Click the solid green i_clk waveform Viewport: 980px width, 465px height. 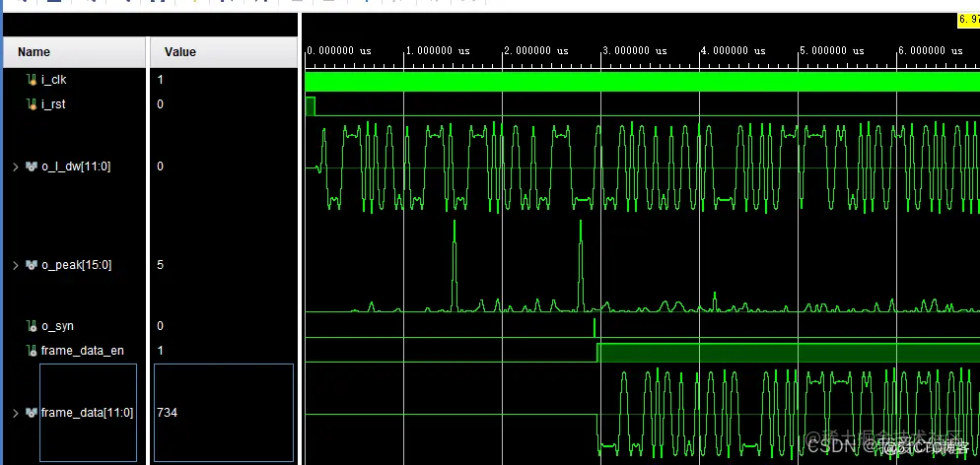click(643, 82)
